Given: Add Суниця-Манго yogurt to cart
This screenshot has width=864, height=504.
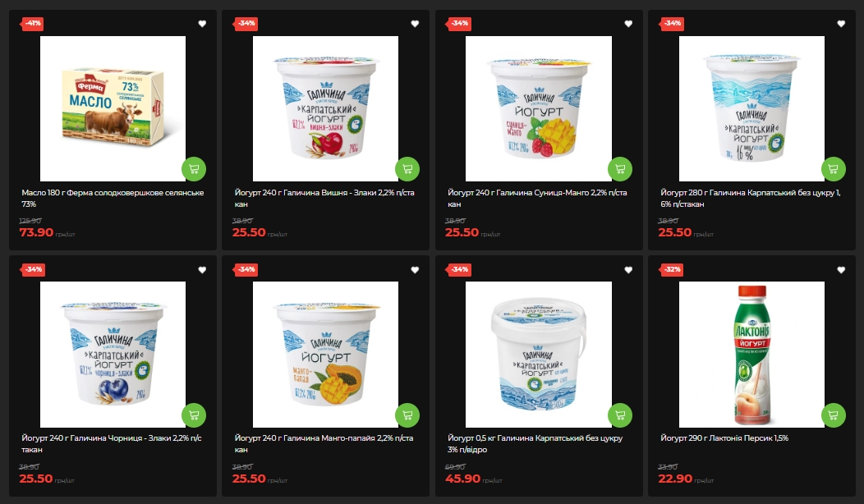Looking at the screenshot, I should 620,169.
